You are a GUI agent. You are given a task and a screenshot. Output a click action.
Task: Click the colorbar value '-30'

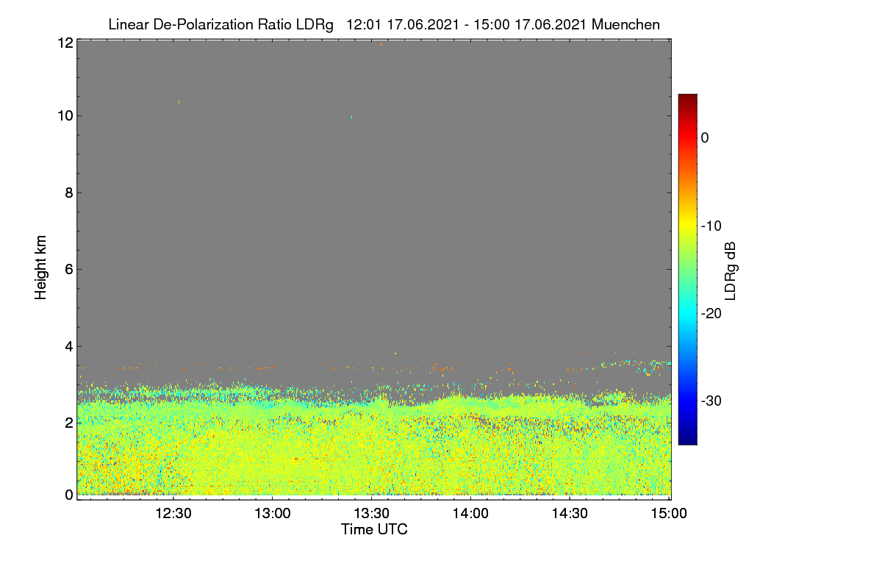711,401
